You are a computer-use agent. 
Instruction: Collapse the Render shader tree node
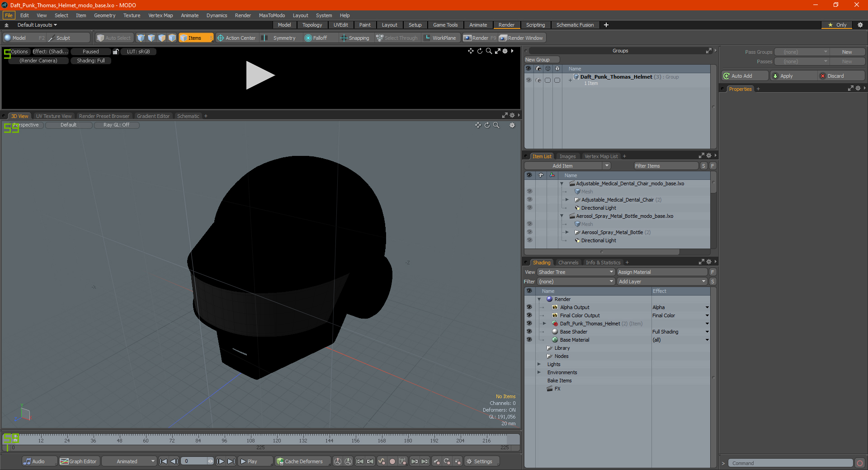[539, 299]
